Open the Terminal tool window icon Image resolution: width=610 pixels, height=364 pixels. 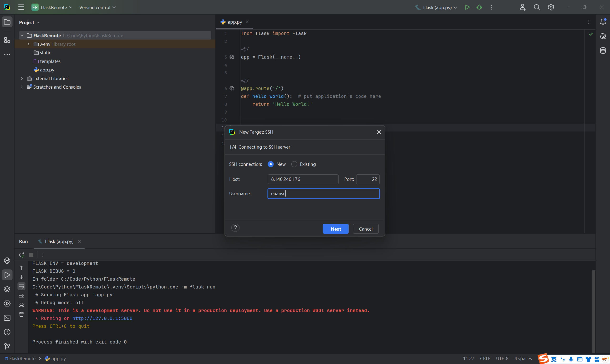click(7, 318)
